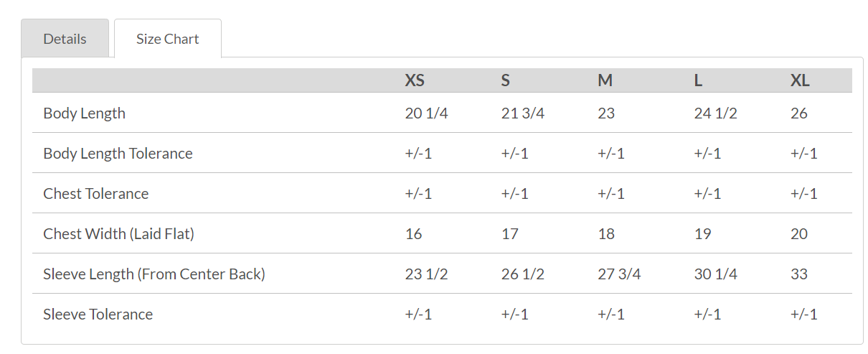Click the M size column header
The height and width of the screenshot is (354, 868).
(605, 80)
